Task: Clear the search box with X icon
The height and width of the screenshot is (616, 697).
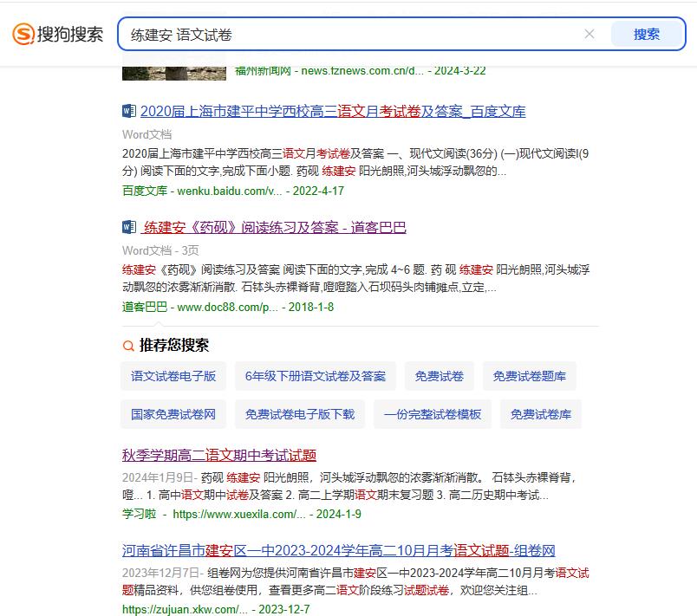Action: pyautogui.click(x=590, y=34)
